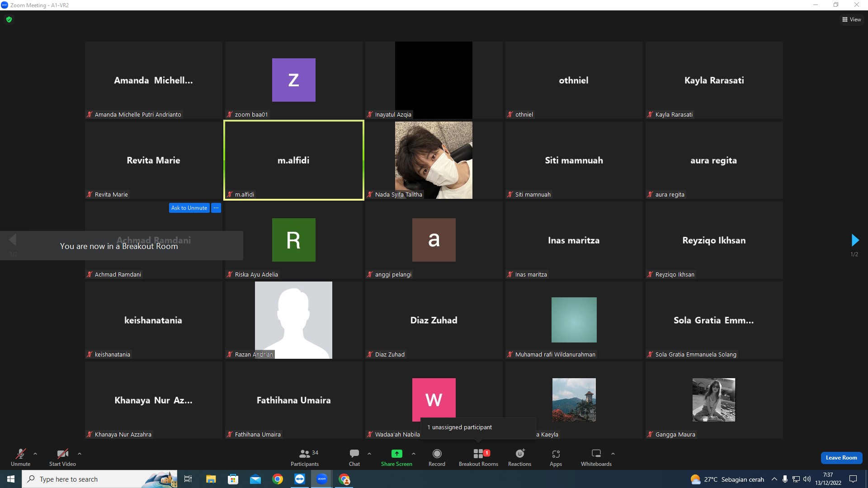Click the green Share Screen icon
868x488 pixels.
[x=396, y=454]
